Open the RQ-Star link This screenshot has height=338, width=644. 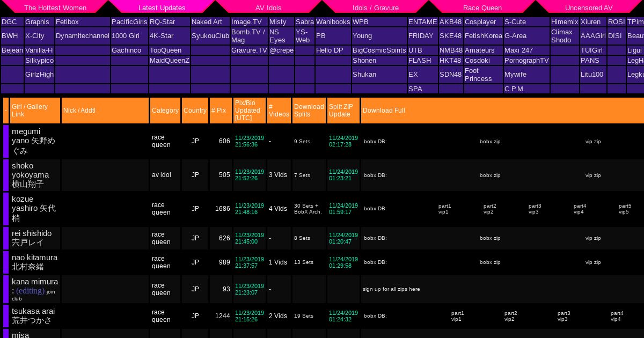pos(162,22)
